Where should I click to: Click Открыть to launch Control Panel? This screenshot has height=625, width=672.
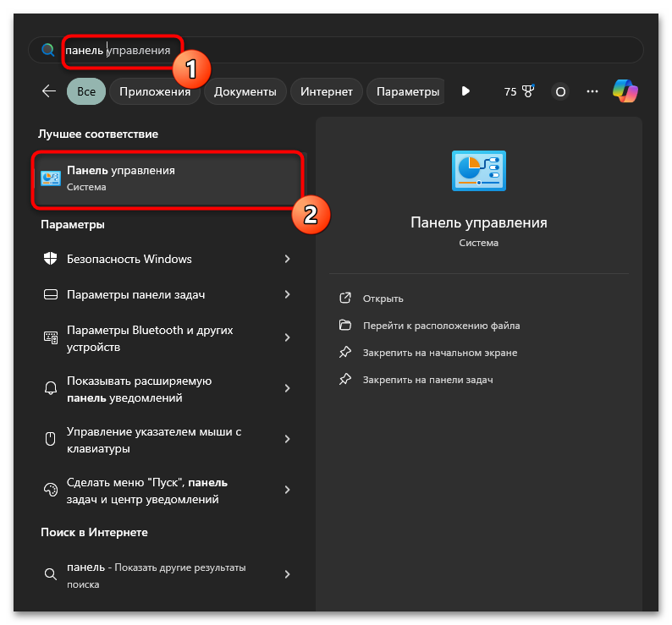point(383,299)
